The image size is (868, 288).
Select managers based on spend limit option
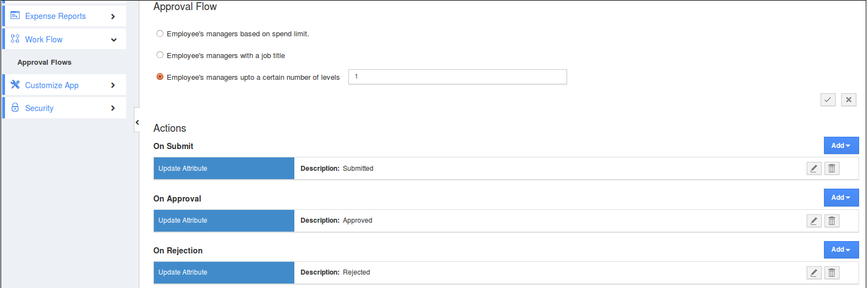(x=160, y=33)
